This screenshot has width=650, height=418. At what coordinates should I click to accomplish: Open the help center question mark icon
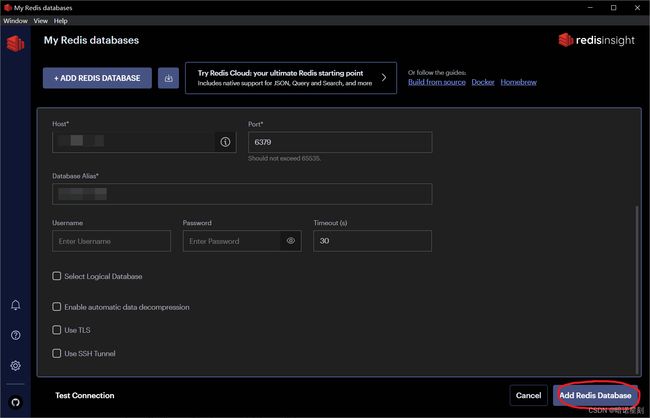coord(15,335)
